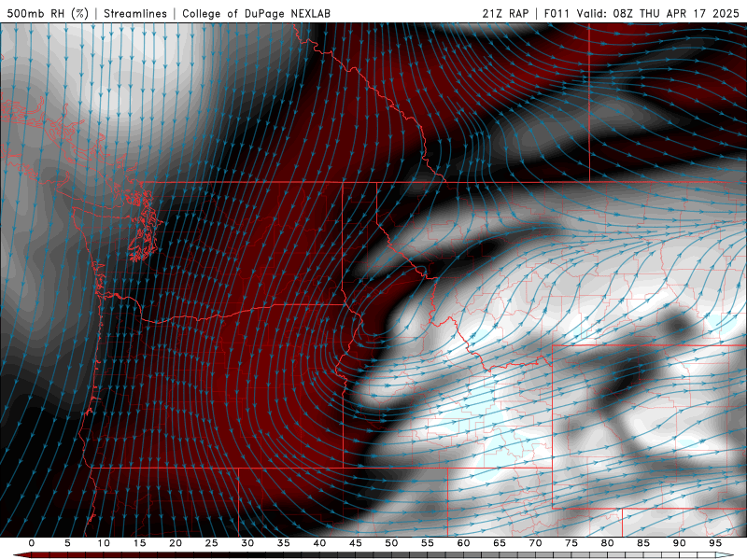Click the "55" value on color scale
747x560 pixels.
(x=428, y=543)
